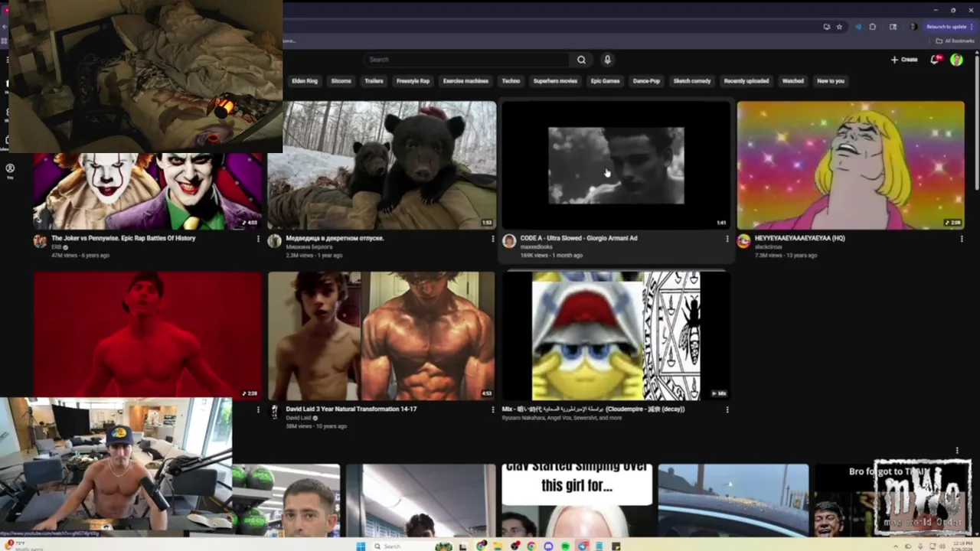
Task: Click the YouTube search input field
Action: tap(465, 60)
